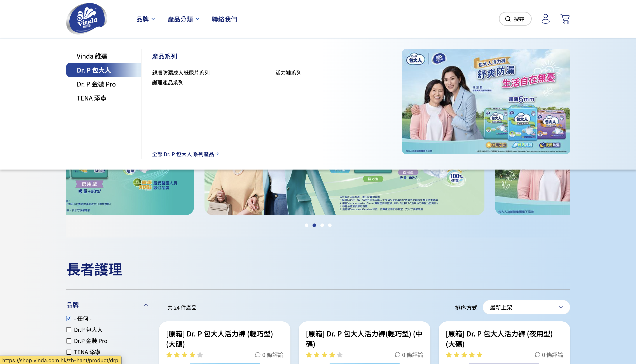Click star rating on 夜用型 (大碼) card
The image size is (636, 364).
click(464, 355)
